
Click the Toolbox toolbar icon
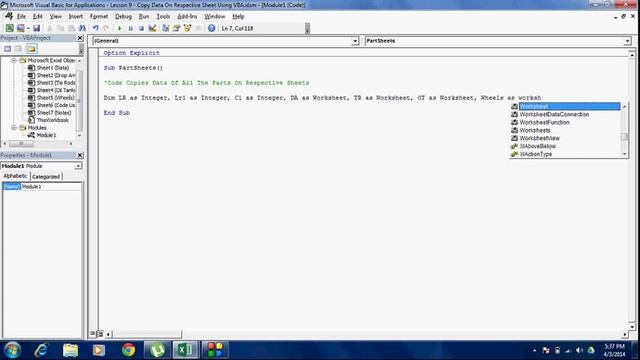point(198,28)
